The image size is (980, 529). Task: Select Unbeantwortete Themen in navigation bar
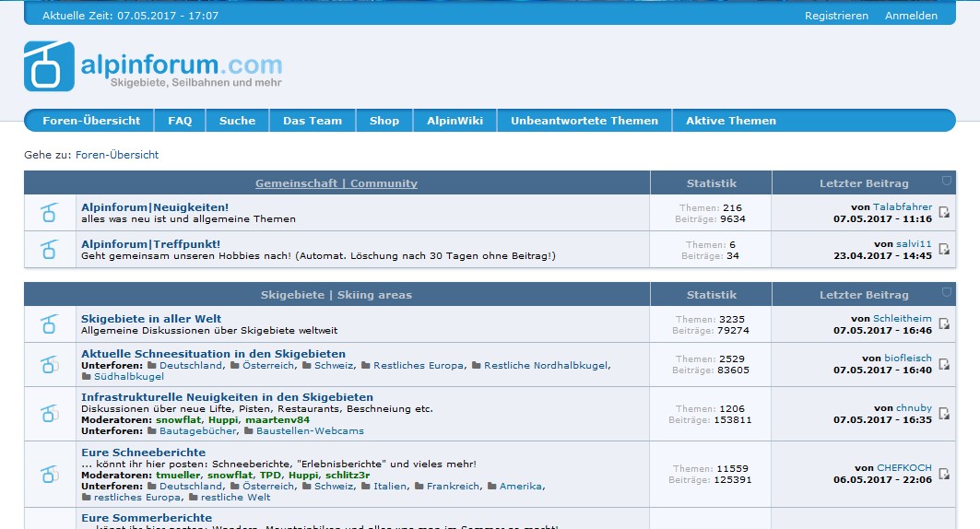coord(584,121)
